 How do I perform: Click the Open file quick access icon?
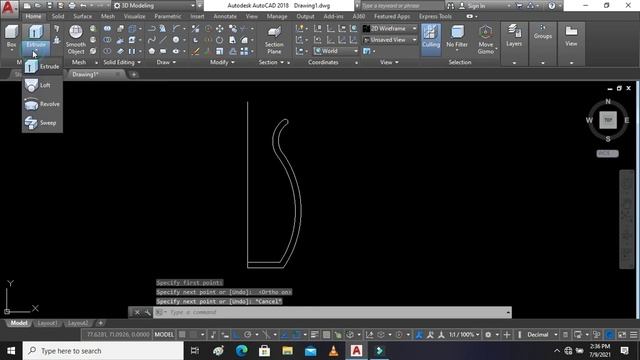(x=38, y=6)
